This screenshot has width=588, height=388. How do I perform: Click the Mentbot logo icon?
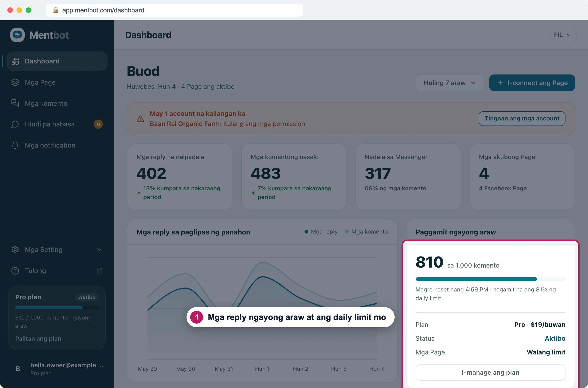17,35
